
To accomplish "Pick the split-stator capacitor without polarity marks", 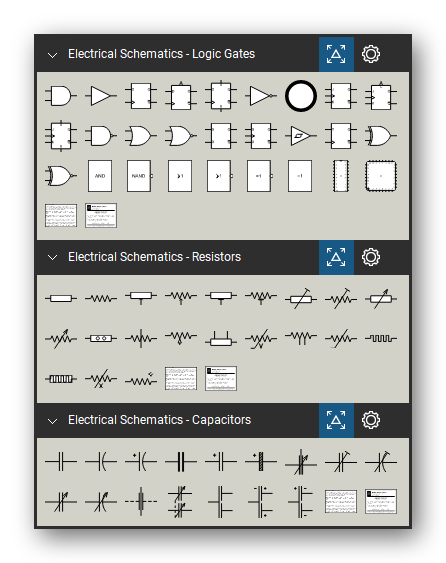I will click(221, 501).
